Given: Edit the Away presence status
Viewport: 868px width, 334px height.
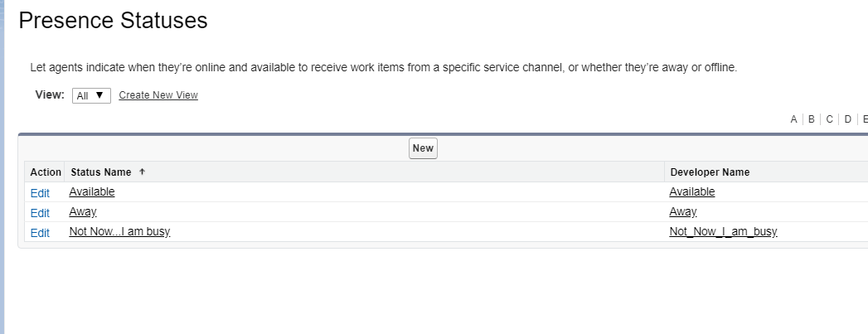Looking at the screenshot, I should click(40, 213).
